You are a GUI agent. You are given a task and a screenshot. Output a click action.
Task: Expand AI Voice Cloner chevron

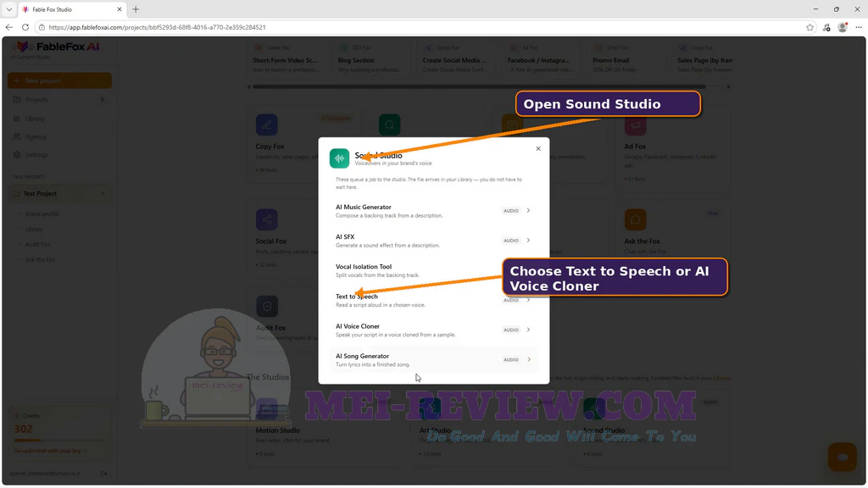[x=528, y=330]
